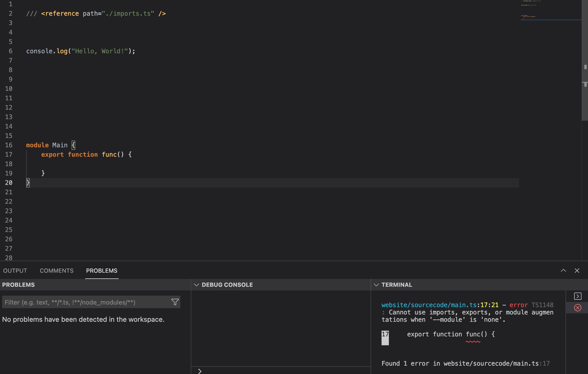
Task: Open the filter options funnel icon
Action: (x=175, y=302)
